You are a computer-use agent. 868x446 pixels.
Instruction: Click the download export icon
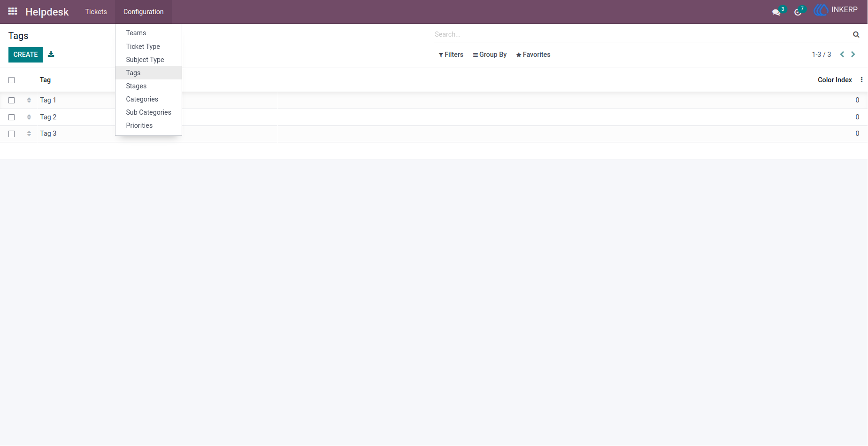point(51,54)
